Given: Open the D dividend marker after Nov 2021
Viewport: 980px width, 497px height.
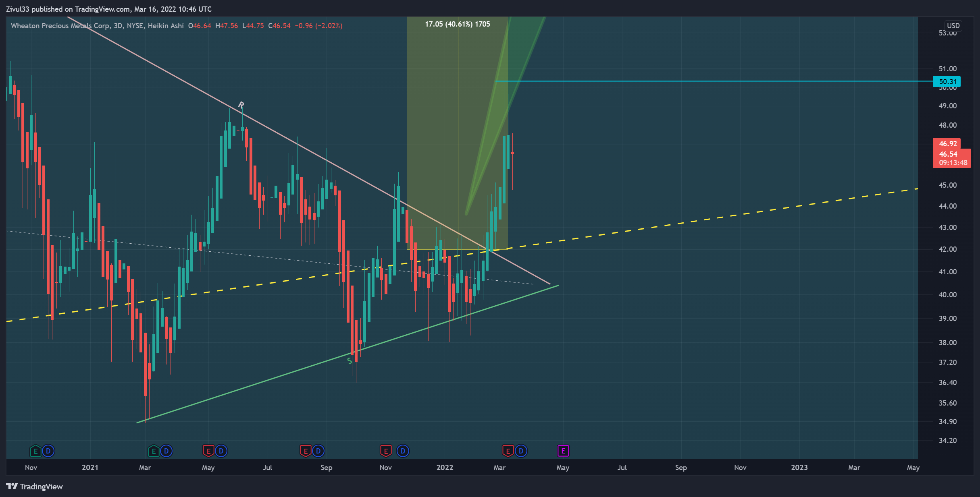Looking at the screenshot, I should click(403, 451).
